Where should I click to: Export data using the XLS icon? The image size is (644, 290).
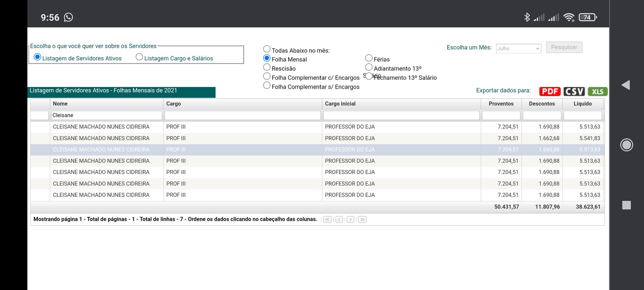pos(598,91)
